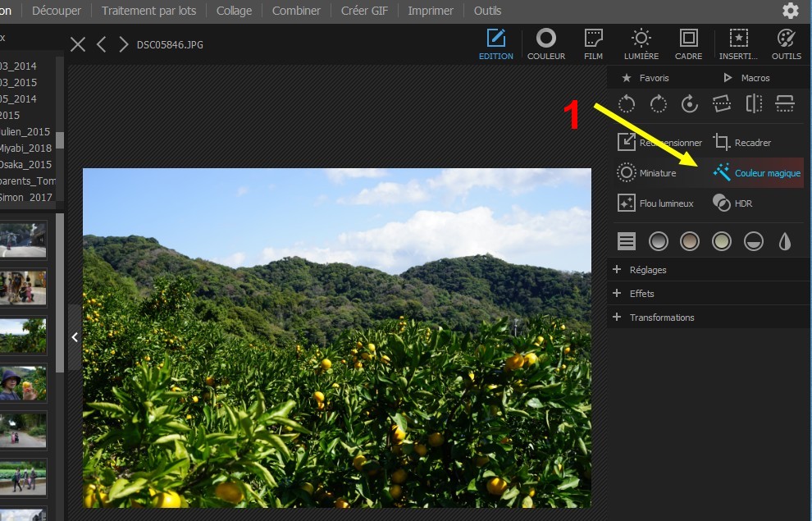
Task: Apply the HDR effect
Action: [x=732, y=203]
